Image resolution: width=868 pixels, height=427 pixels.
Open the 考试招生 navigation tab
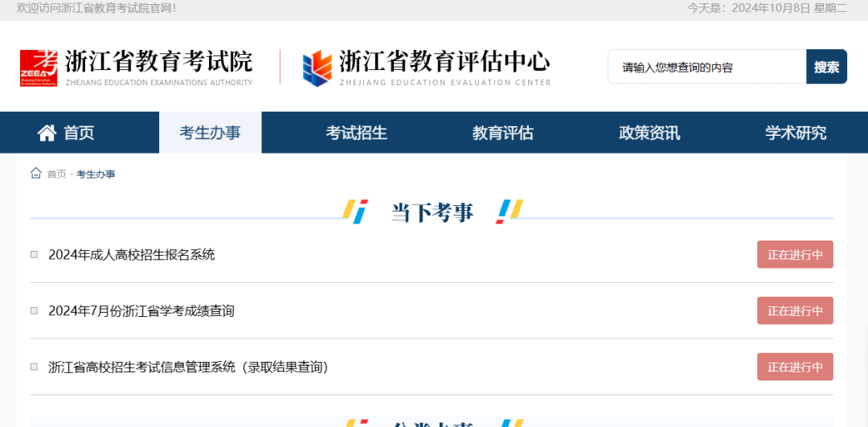click(x=357, y=133)
